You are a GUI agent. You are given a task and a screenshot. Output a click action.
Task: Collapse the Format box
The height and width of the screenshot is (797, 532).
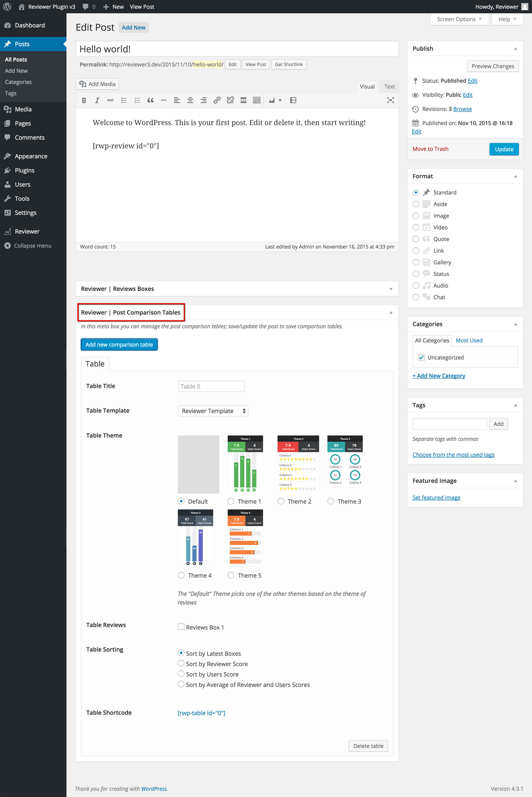pos(515,176)
